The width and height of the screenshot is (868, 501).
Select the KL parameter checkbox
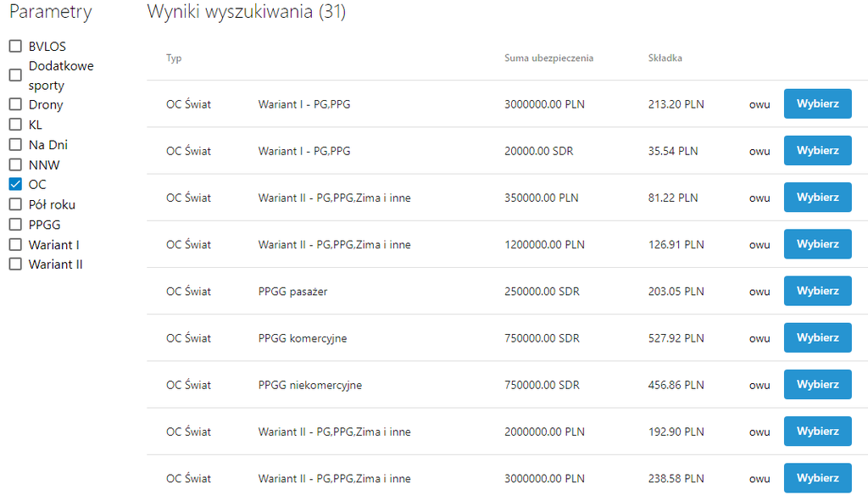[x=15, y=125]
